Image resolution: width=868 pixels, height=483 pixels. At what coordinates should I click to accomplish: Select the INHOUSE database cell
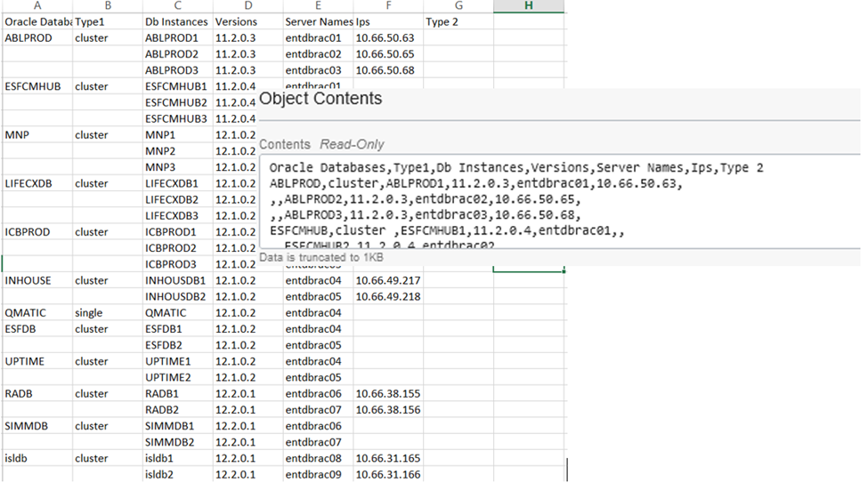(x=37, y=280)
